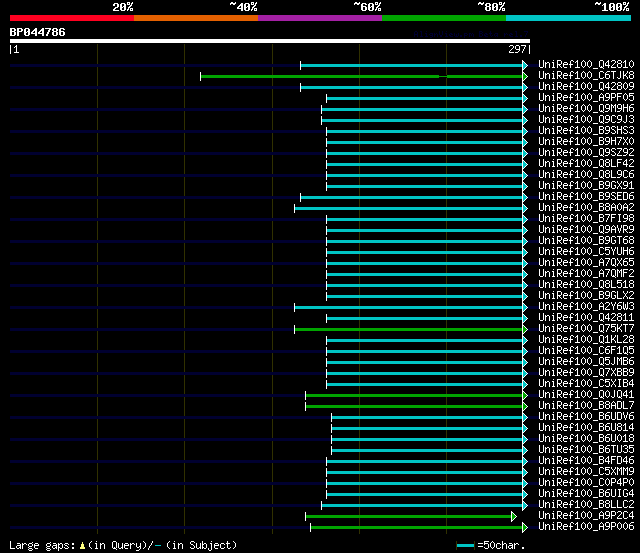The width and height of the screenshot is (640, 553).
Task: Select UniRef100_Q9C9J3 entry
Action: pyautogui.click(x=586, y=120)
